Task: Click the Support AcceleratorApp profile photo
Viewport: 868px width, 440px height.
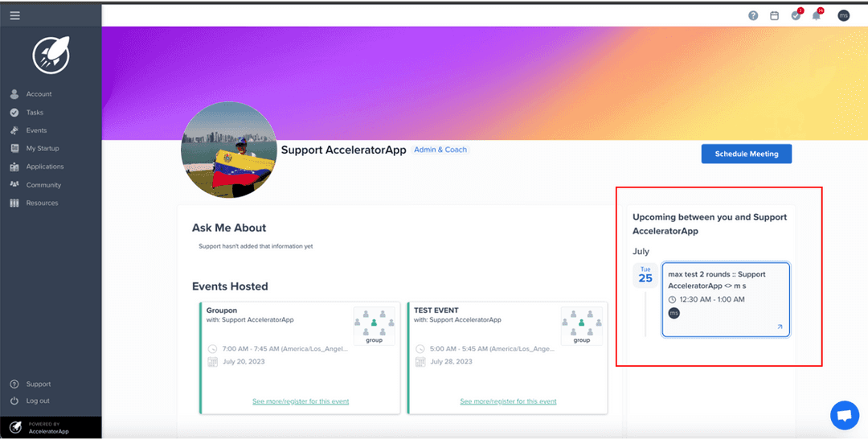Action: click(x=228, y=150)
